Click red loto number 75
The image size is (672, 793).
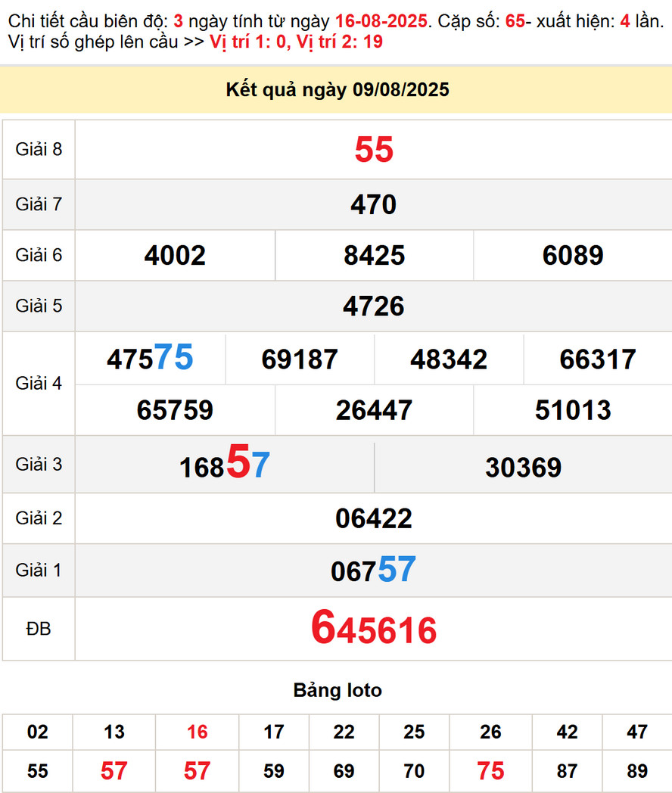[490, 771]
